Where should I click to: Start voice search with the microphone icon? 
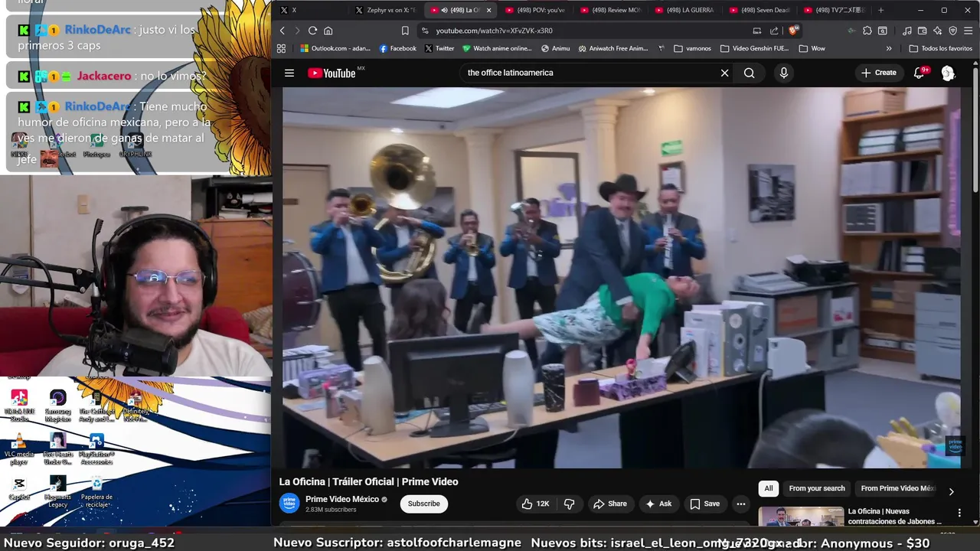(783, 73)
